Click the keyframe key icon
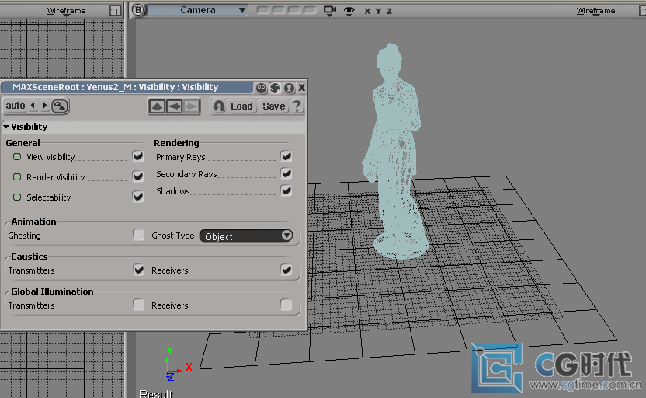This screenshot has width=646, height=398. pos(60,106)
